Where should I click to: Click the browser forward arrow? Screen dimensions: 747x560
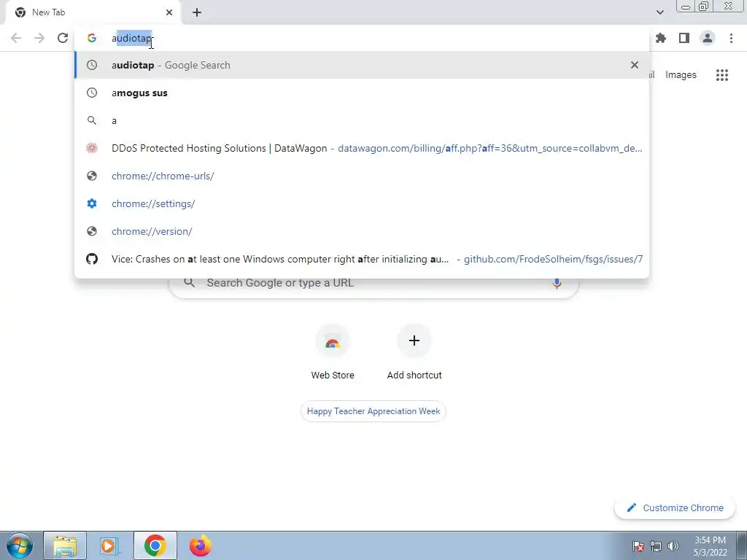[39, 38]
